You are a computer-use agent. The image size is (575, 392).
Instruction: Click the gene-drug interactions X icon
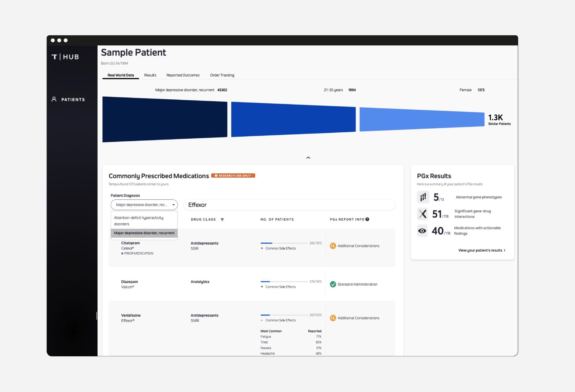422,214
